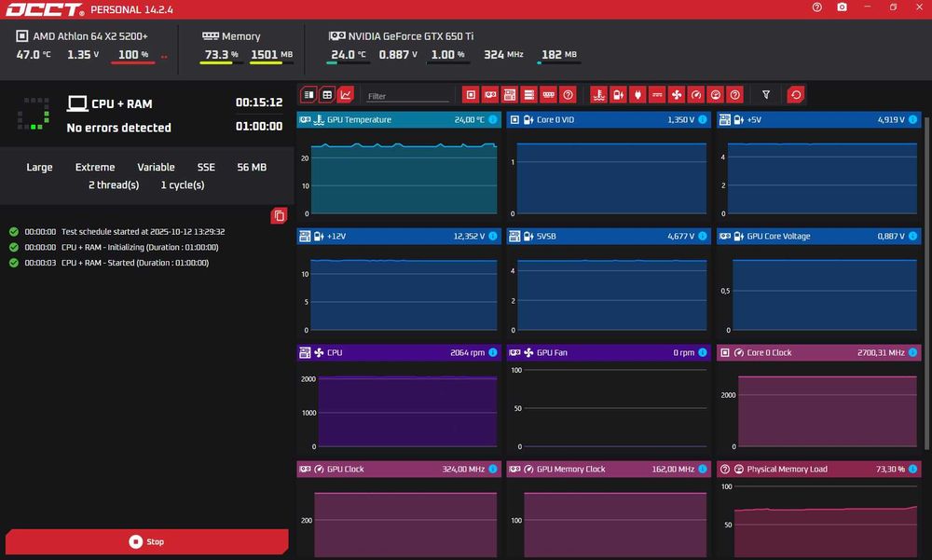Stop the running CPU + RAM test
The width and height of the screenshot is (932, 560).
coord(147,541)
